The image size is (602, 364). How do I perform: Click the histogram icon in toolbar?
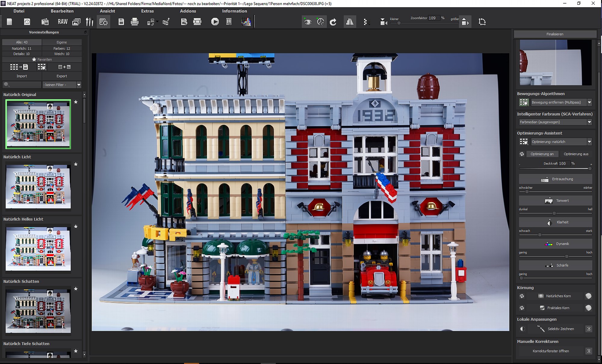pyautogui.click(x=246, y=22)
